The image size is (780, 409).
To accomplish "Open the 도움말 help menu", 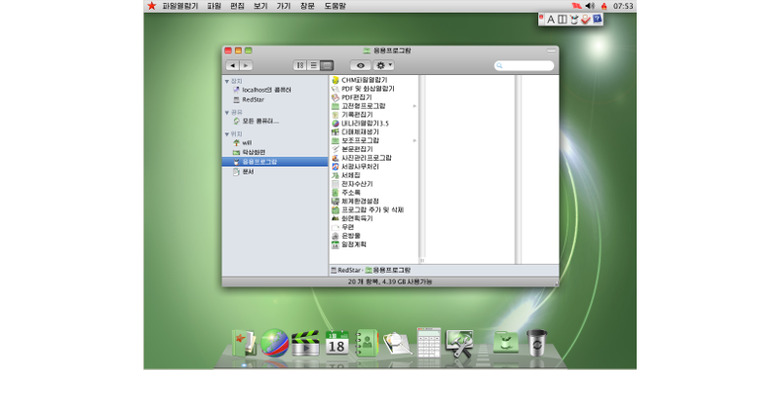I will [335, 6].
